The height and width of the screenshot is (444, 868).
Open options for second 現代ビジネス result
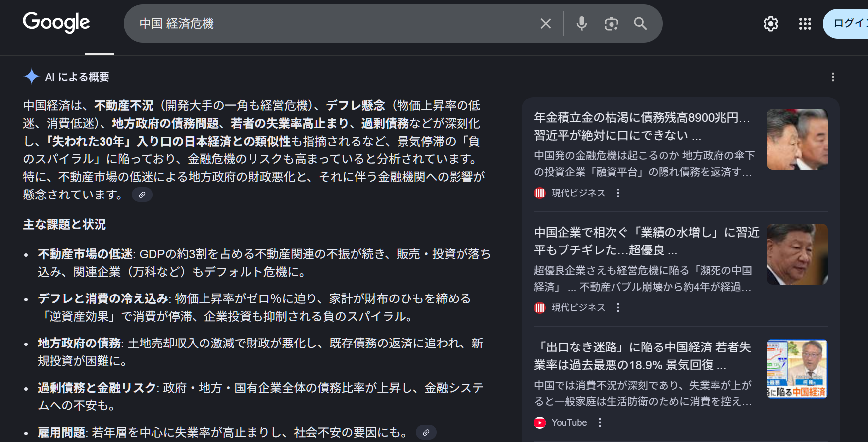[618, 308]
